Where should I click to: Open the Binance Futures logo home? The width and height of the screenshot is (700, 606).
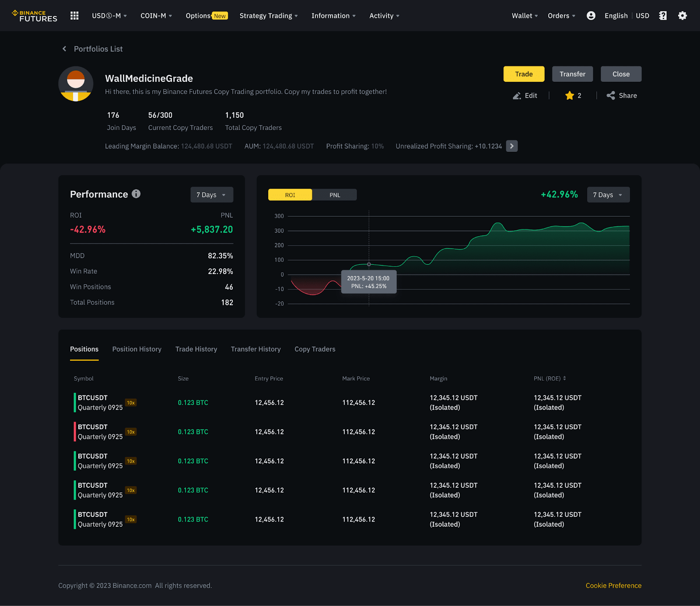pos(35,16)
